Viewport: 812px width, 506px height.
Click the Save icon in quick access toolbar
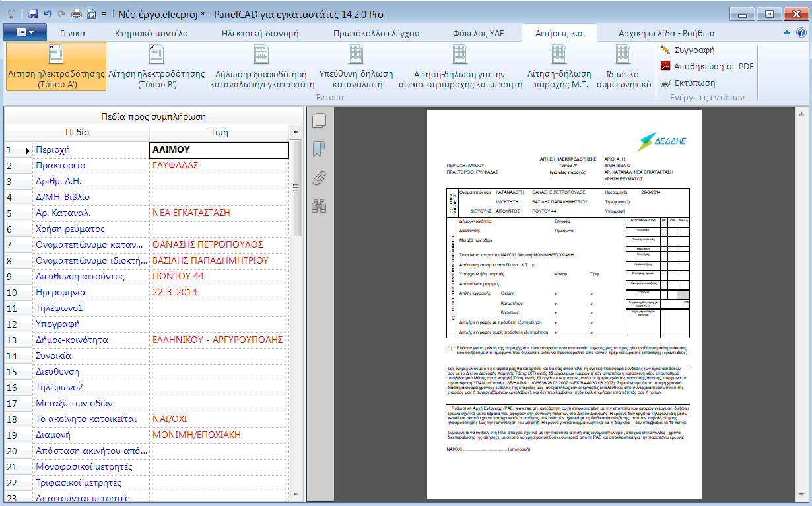pos(33,14)
